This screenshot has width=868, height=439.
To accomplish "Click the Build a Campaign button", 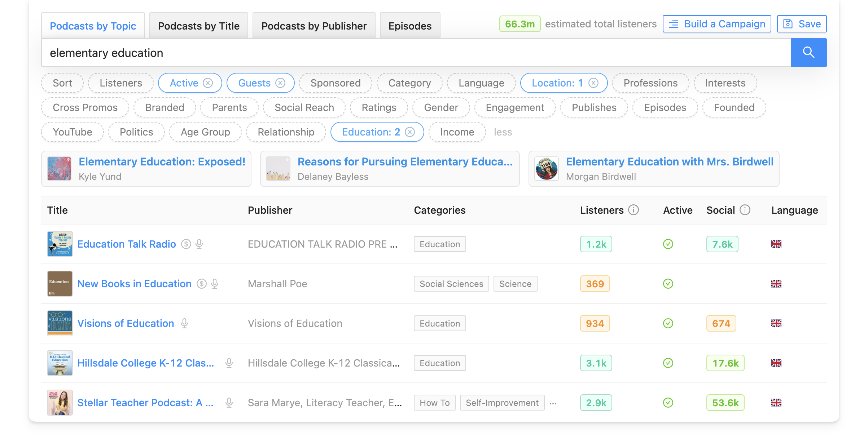I will click(716, 24).
